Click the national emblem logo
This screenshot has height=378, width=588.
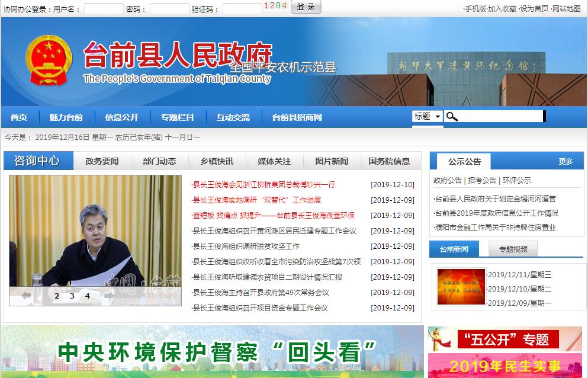49,61
